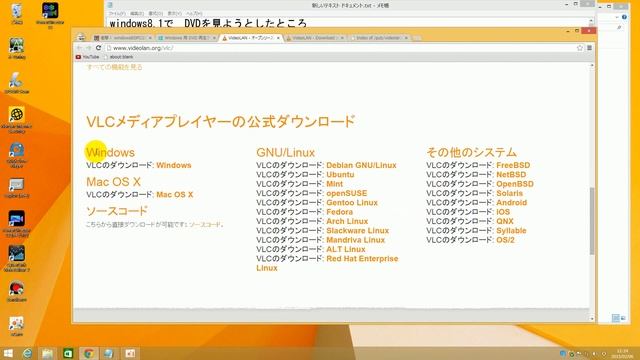Open Notepad's ヘルプ menu

click(x=194, y=13)
